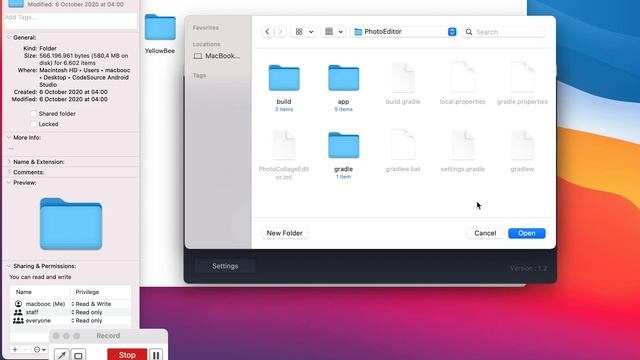Click the '5 items' label under app
640x360 pixels.
343,109
